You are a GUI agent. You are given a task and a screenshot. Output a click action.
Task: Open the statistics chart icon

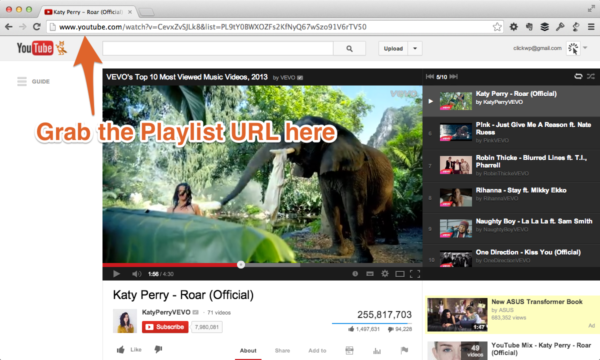[377, 350]
